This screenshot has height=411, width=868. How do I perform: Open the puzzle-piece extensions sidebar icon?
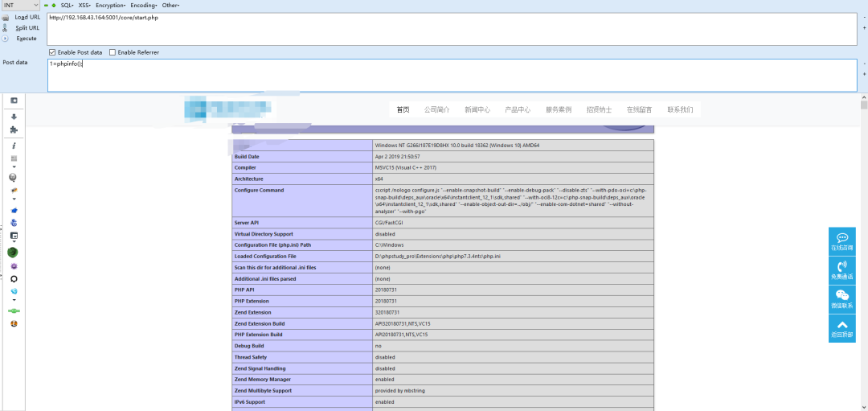coord(14,129)
